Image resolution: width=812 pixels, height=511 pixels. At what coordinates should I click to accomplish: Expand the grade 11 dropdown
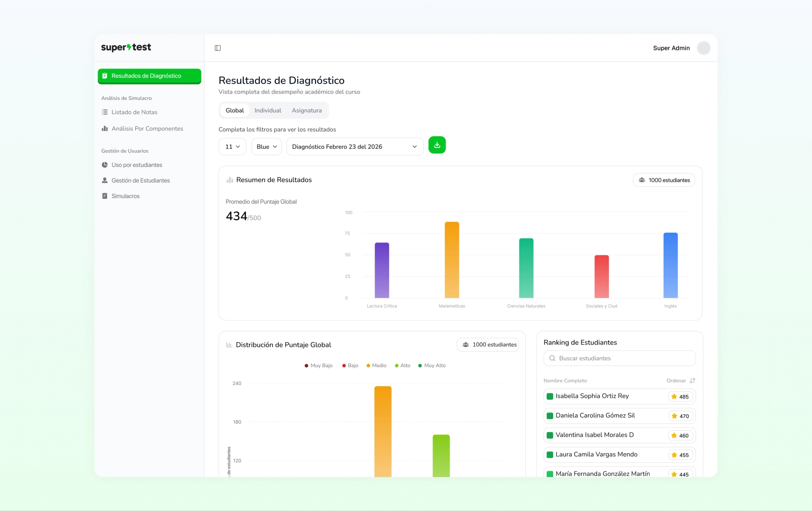232,147
